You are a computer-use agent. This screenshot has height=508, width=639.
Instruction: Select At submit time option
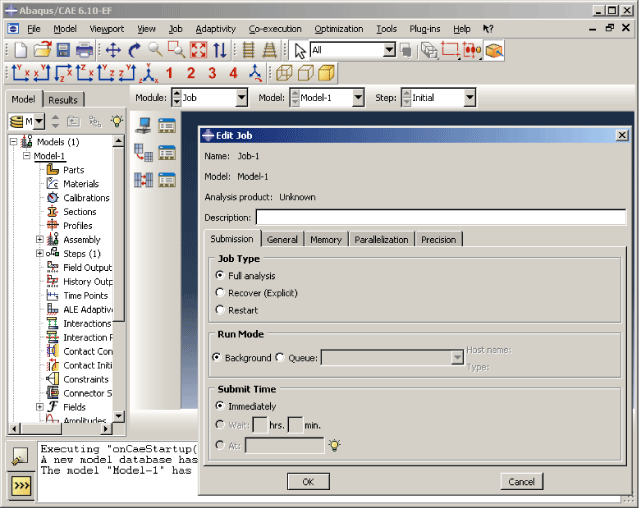coord(220,445)
